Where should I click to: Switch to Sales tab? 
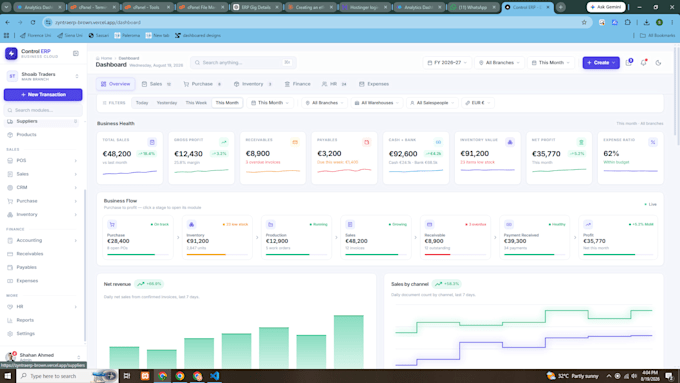pos(156,84)
